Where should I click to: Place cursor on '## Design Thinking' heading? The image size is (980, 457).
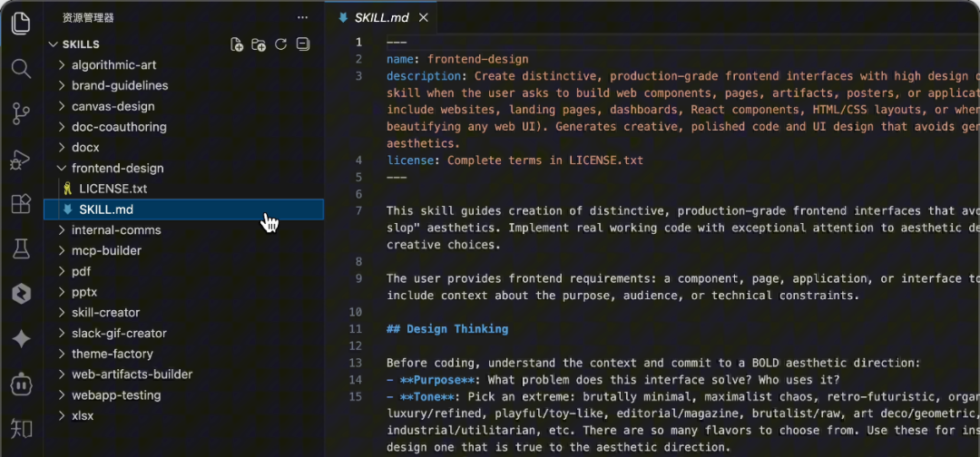click(x=447, y=329)
